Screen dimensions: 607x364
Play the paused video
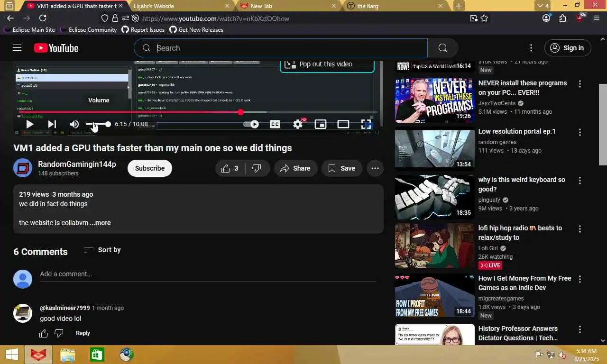29,124
